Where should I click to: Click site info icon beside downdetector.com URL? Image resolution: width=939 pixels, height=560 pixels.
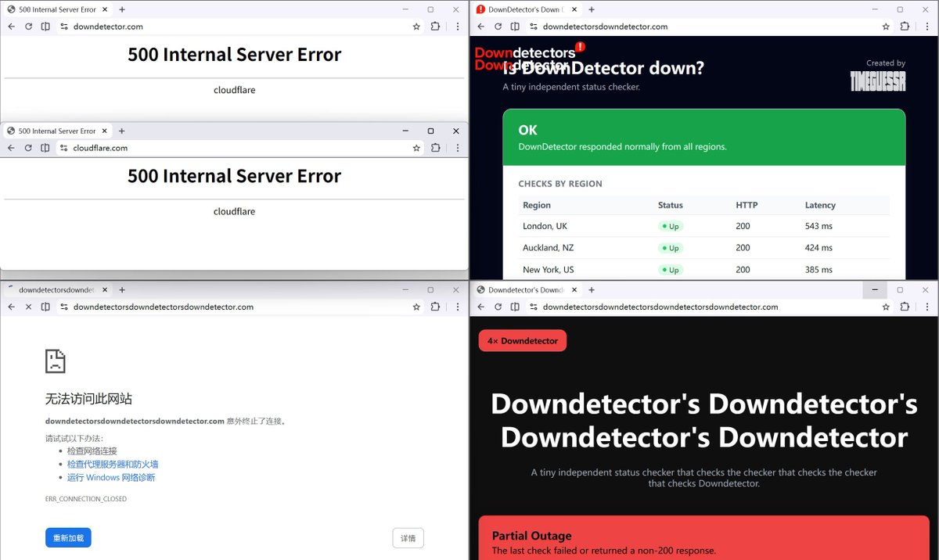coord(64,26)
